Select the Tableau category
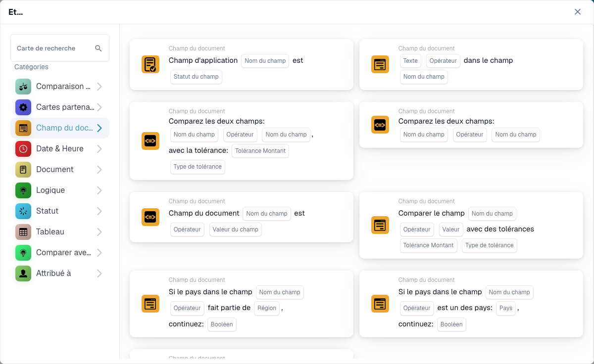 [60, 232]
